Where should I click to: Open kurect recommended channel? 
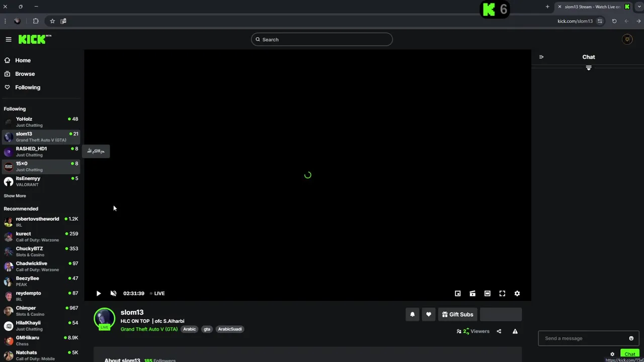click(x=41, y=236)
